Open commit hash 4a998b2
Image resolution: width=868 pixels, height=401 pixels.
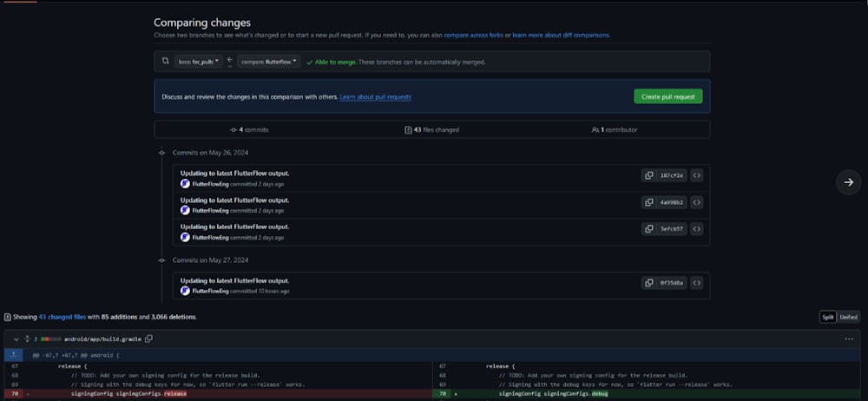pyautogui.click(x=672, y=202)
